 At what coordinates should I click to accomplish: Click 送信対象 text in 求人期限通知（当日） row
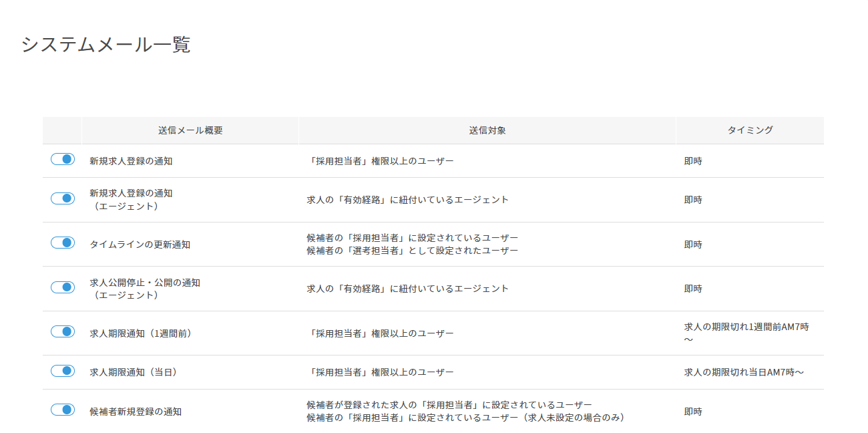tap(380, 372)
